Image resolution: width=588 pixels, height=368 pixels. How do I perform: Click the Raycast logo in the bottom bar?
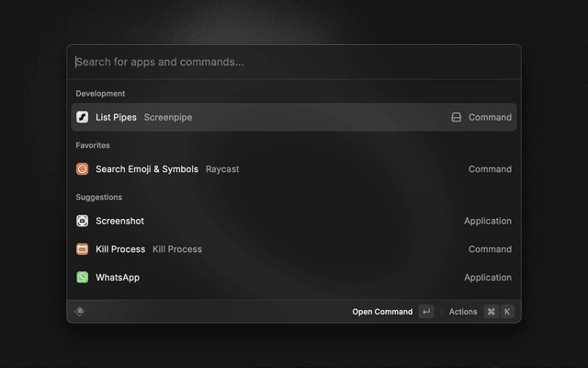point(80,311)
